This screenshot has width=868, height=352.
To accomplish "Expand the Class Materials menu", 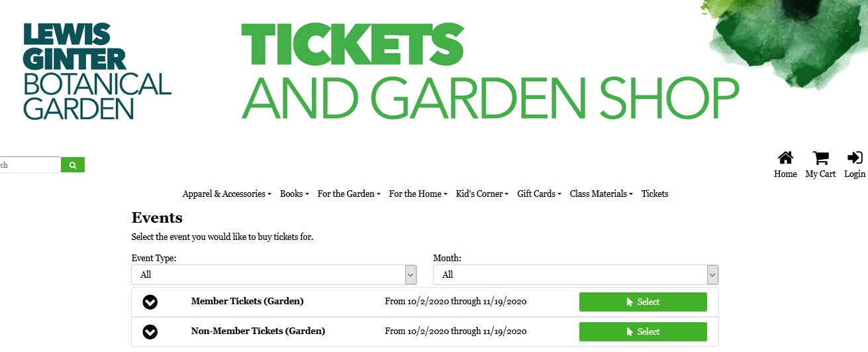I will tap(601, 194).
